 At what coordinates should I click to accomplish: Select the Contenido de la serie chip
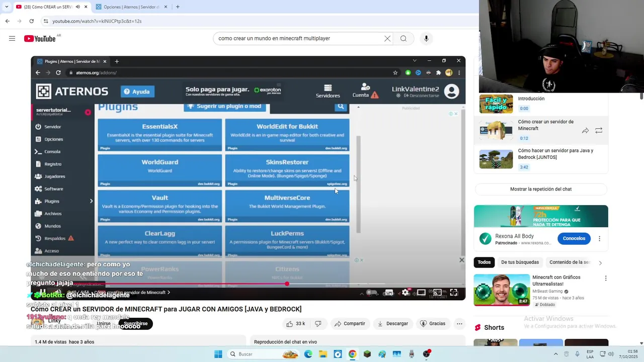coord(570,262)
